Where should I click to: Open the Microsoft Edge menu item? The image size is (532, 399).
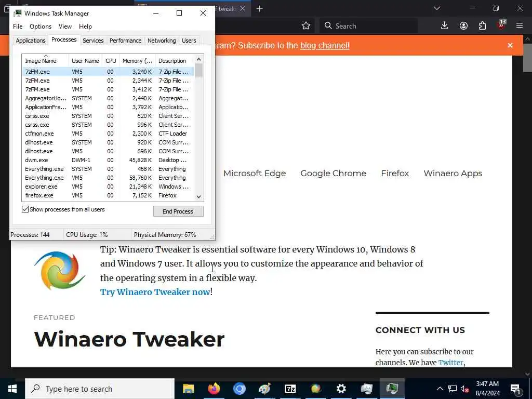pyautogui.click(x=255, y=174)
